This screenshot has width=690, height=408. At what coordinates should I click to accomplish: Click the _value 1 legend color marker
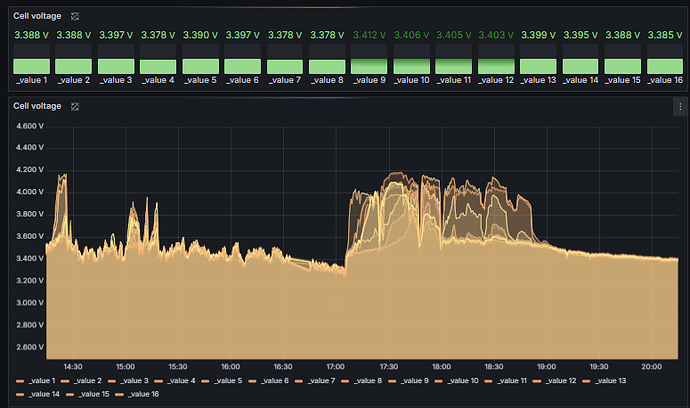pyautogui.click(x=21, y=381)
